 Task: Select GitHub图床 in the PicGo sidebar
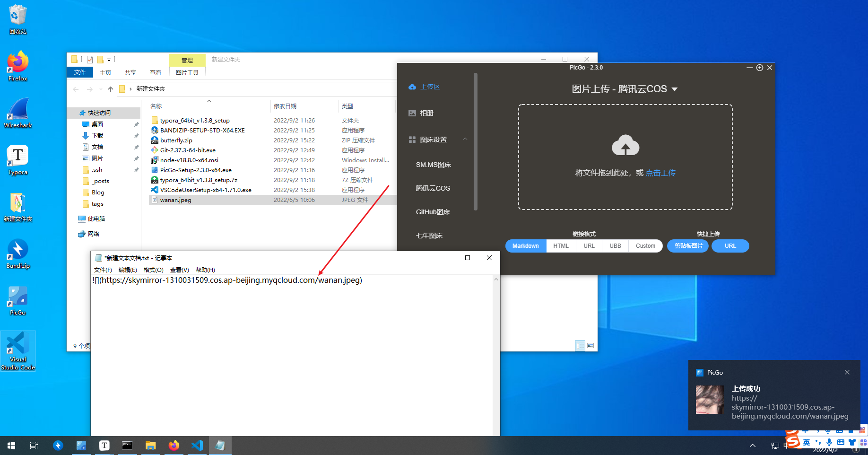coord(433,212)
